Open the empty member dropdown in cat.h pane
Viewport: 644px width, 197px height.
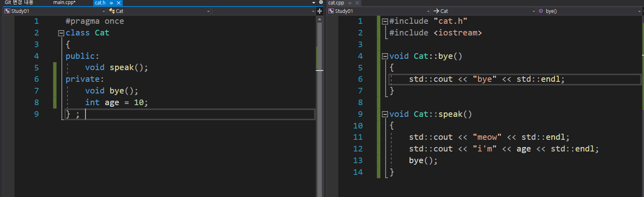pyautogui.click(x=264, y=11)
